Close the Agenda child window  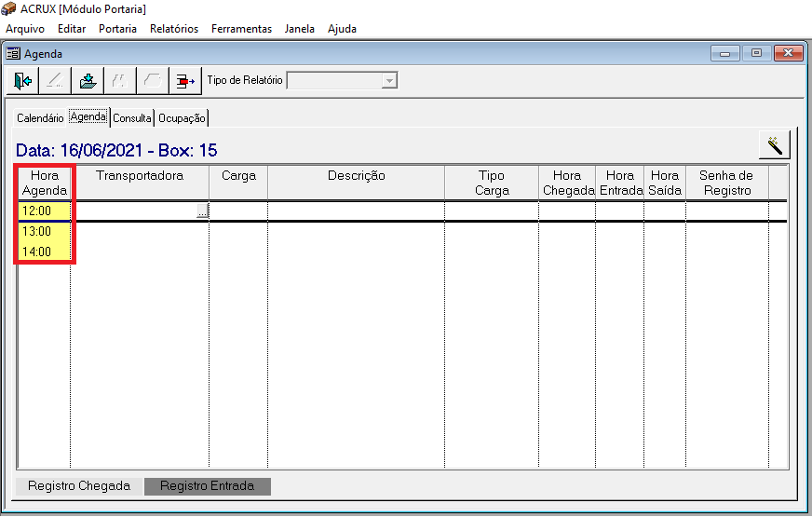(788, 53)
